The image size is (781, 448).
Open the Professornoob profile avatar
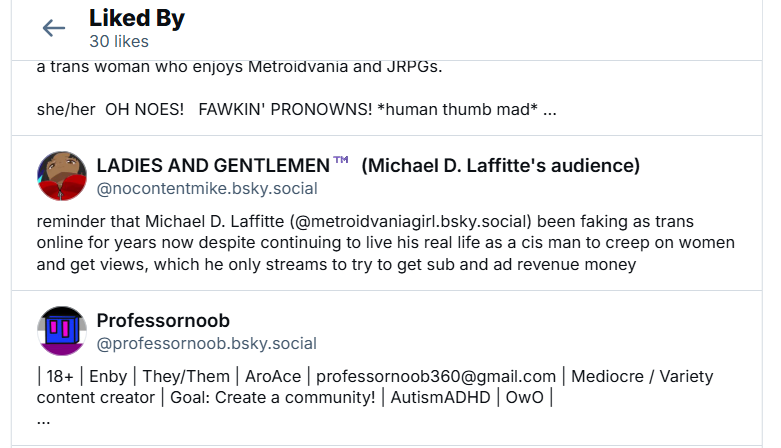[62, 331]
